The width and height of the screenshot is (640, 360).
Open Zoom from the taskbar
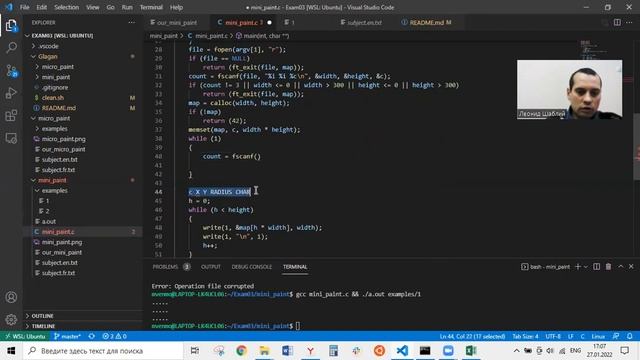point(448,351)
